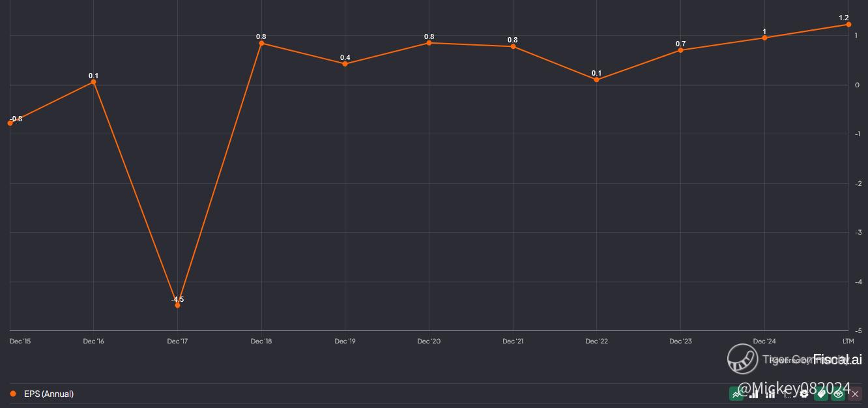Screen dimensions: 868x408
Task: Switch series to bar chart type
Action: 753,394
